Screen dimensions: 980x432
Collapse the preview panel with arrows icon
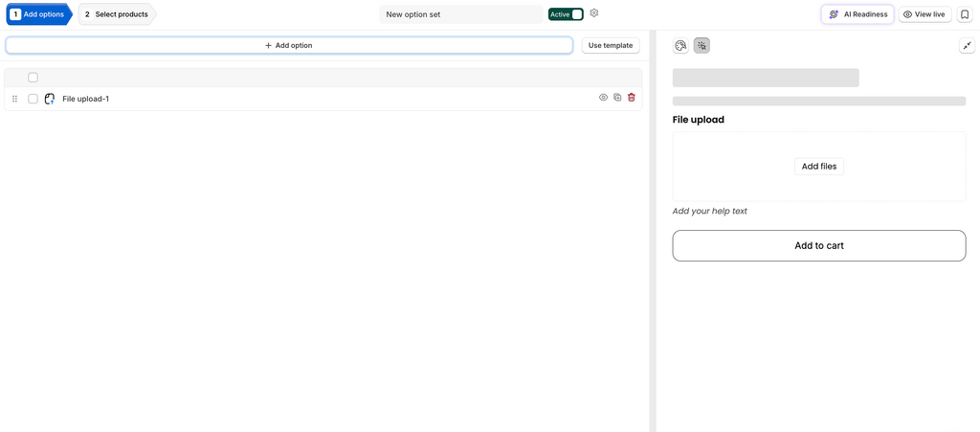(x=967, y=46)
